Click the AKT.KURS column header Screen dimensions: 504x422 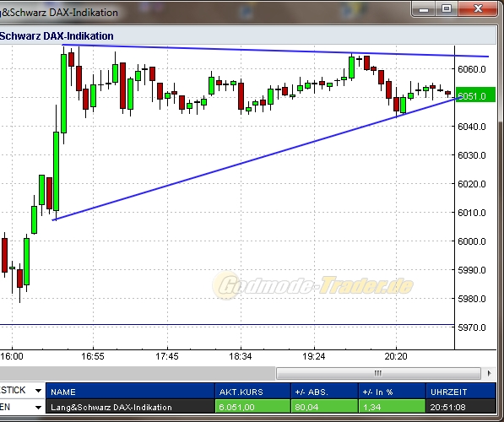tap(252, 392)
